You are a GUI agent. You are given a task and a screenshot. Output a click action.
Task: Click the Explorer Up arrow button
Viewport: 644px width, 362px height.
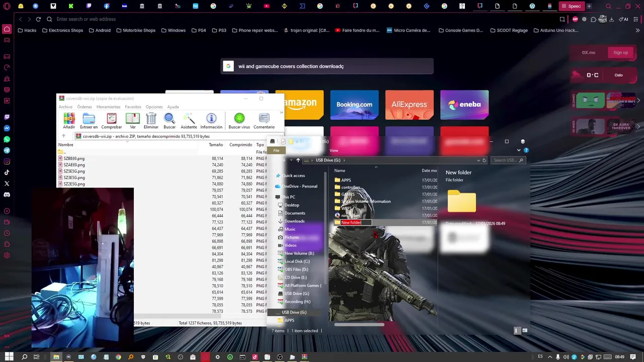298,160
